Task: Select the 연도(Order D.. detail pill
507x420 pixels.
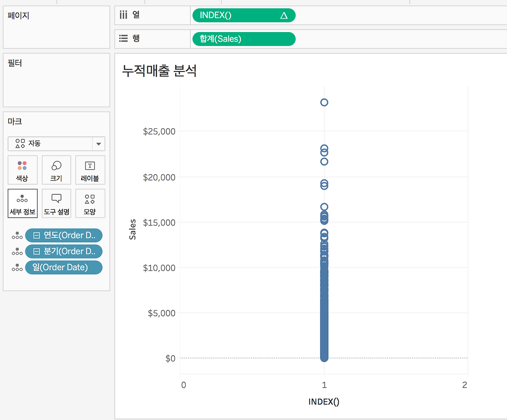Action: coord(64,236)
